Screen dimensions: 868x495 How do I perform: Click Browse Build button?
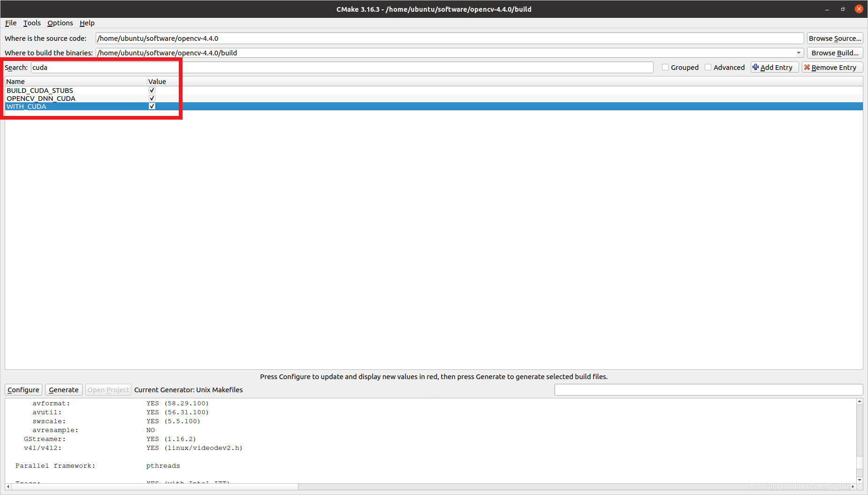pos(835,53)
